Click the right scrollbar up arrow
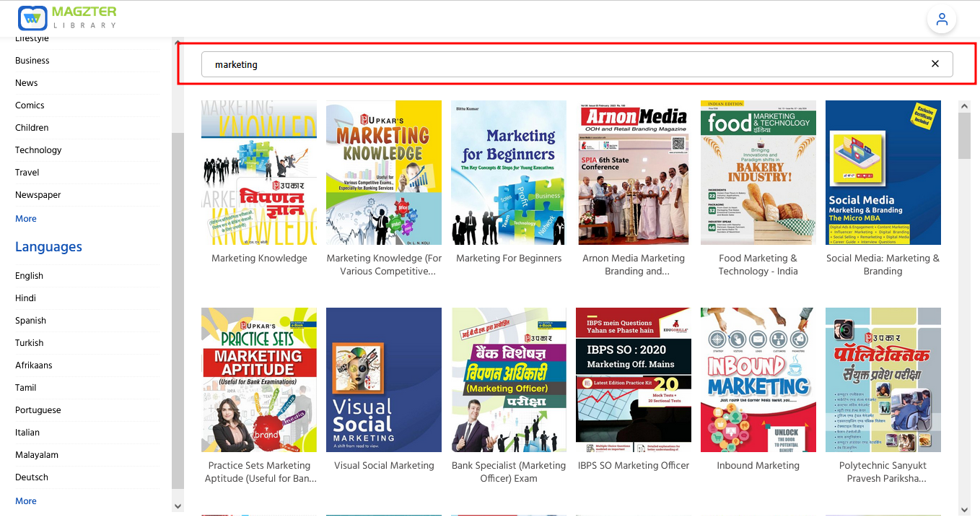 click(964, 106)
